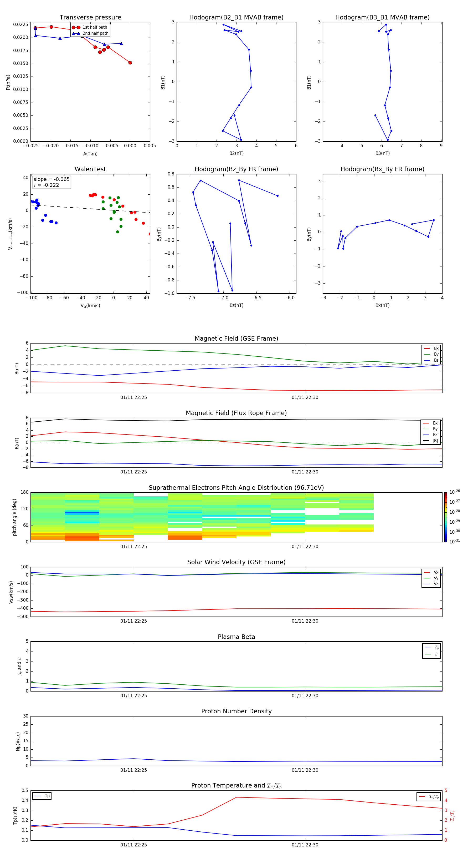Click the Bx legend entry in GSE magnetic field plot

(x=431, y=349)
